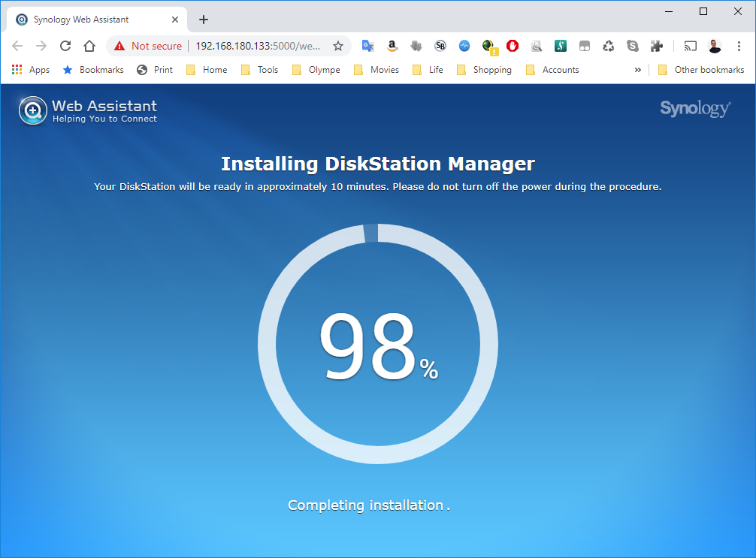This screenshot has width=756, height=558.
Task: Click the Not secure warning indicator
Action: click(x=147, y=46)
